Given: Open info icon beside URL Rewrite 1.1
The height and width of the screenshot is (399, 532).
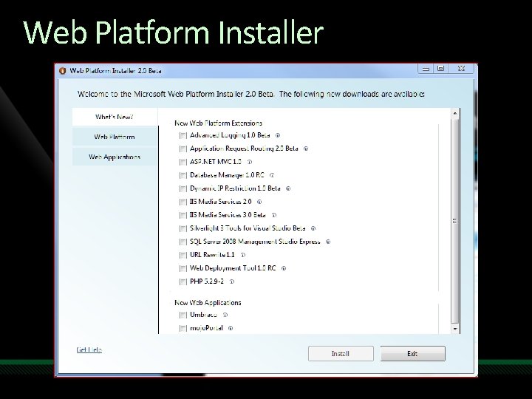Looking at the screenshot, I should pyautogui.click(x=242, y=255).
